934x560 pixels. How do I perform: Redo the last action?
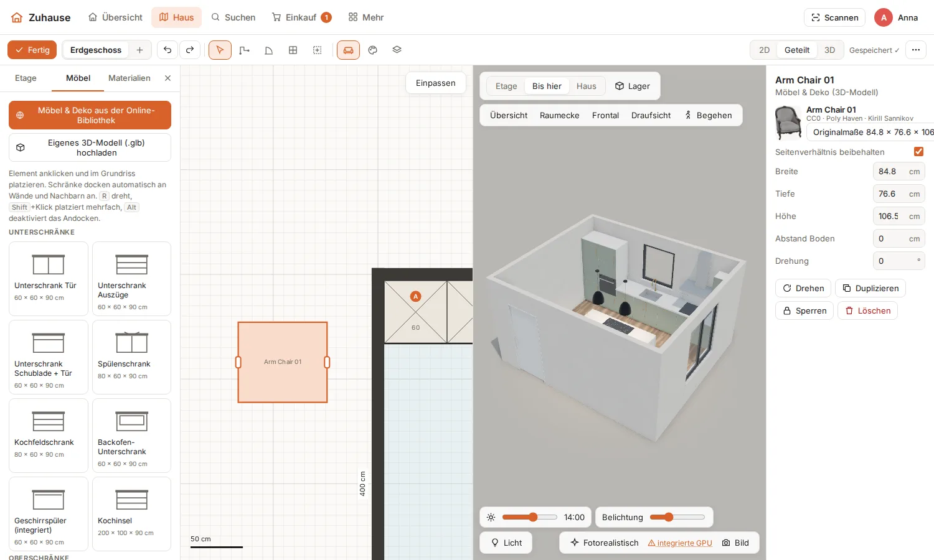click(190, 50)
